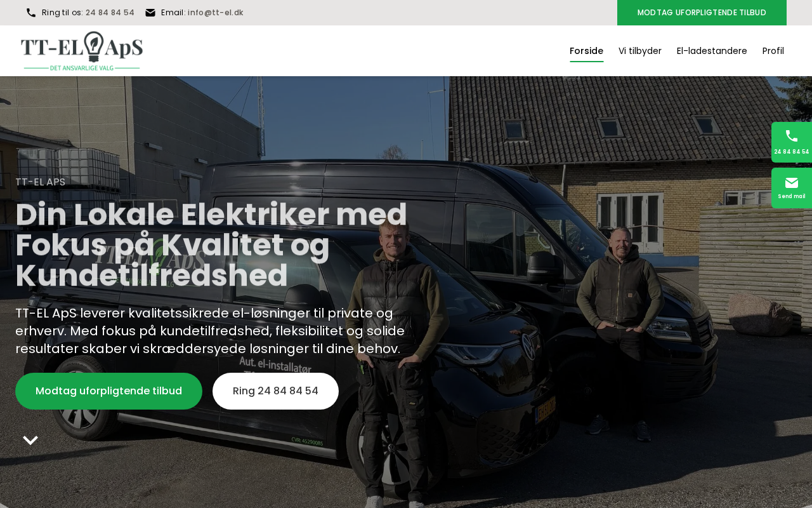Click phone number link in top bar
The width and height of the screenshot is (812, 508).
(x=110, y=13)
